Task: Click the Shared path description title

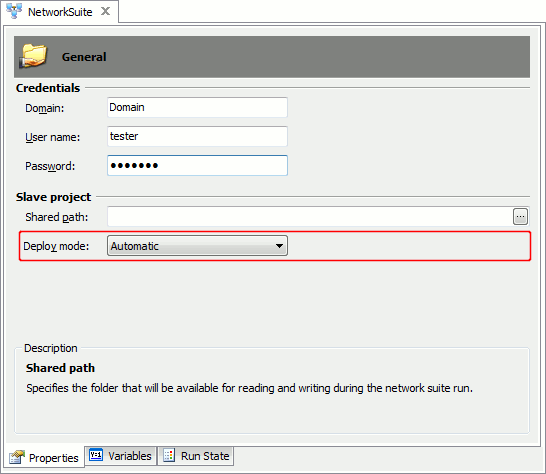Action: pos(60,368)
